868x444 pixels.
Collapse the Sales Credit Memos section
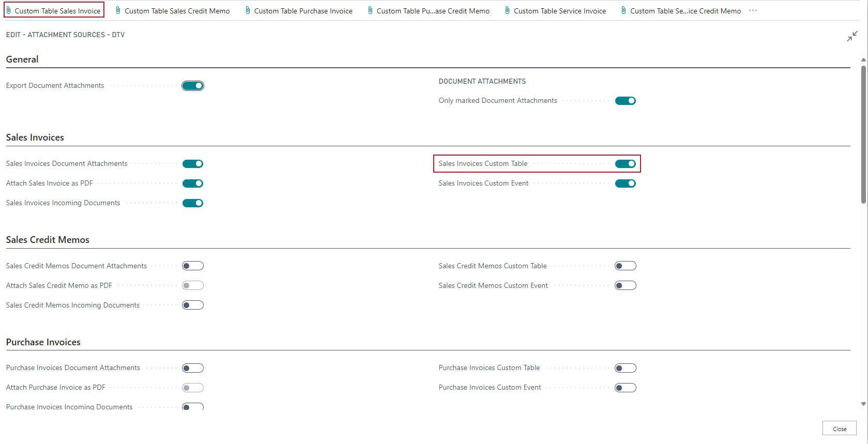coord(48,240)
